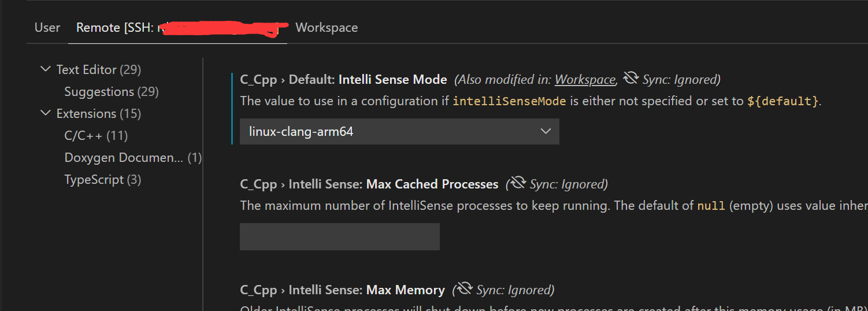Open the linux-clang-arm64 IntelliSense mode dropdown
The image size is (868, 311).
point(399,131)
